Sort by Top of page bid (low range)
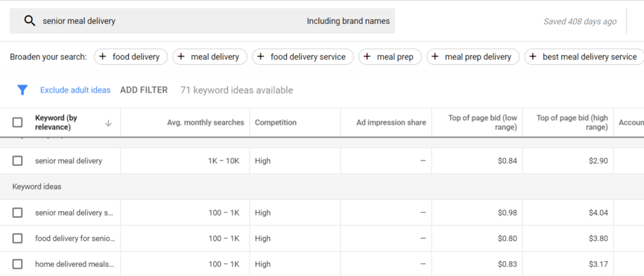The height and width of the screenshot is (276, 644). point(482,122)
